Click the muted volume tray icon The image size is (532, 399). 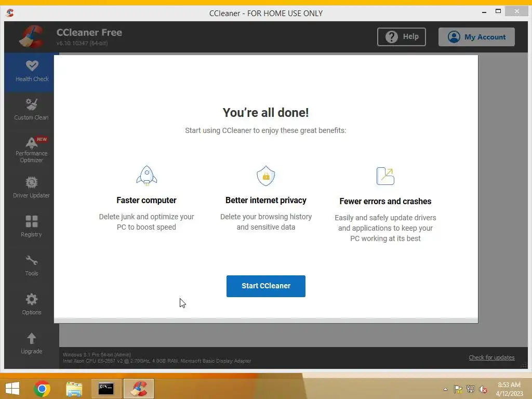point(483,389)
